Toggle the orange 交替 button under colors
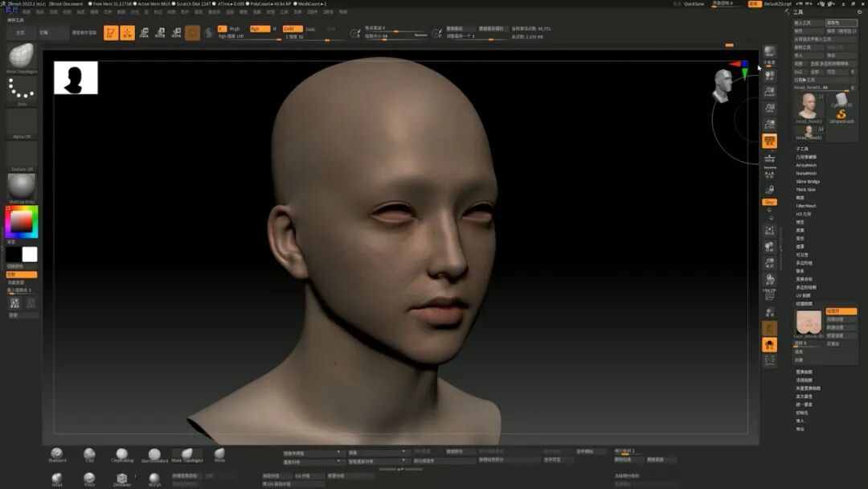The width and height of the screenshot is (868, 489). 22,275
